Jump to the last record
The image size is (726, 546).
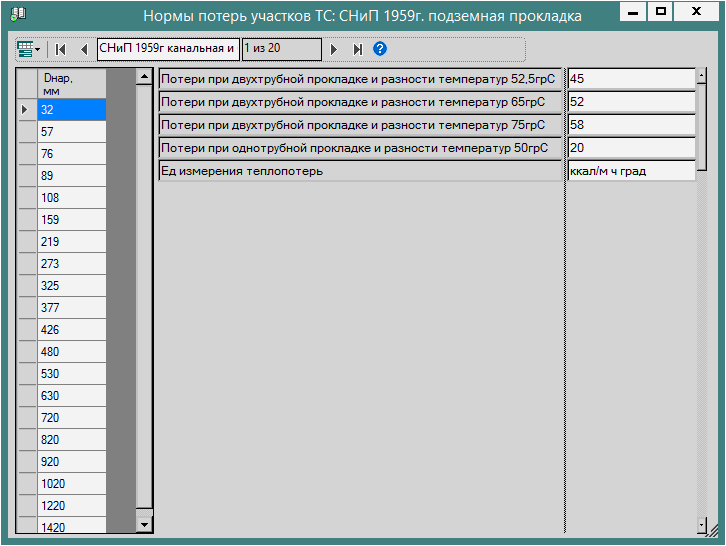click(358, 49)
